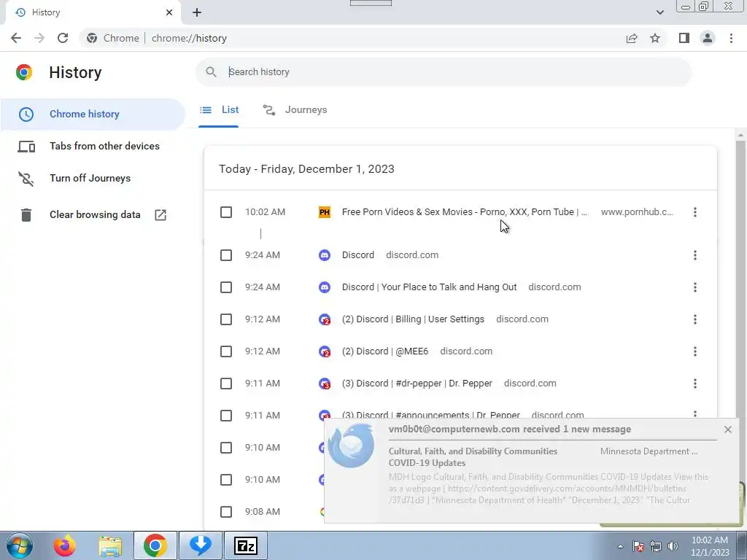The image size is (747, 560).
Task: Tick checkbox for the 9:08 AM entry
Action: click(x=226, y=511)
